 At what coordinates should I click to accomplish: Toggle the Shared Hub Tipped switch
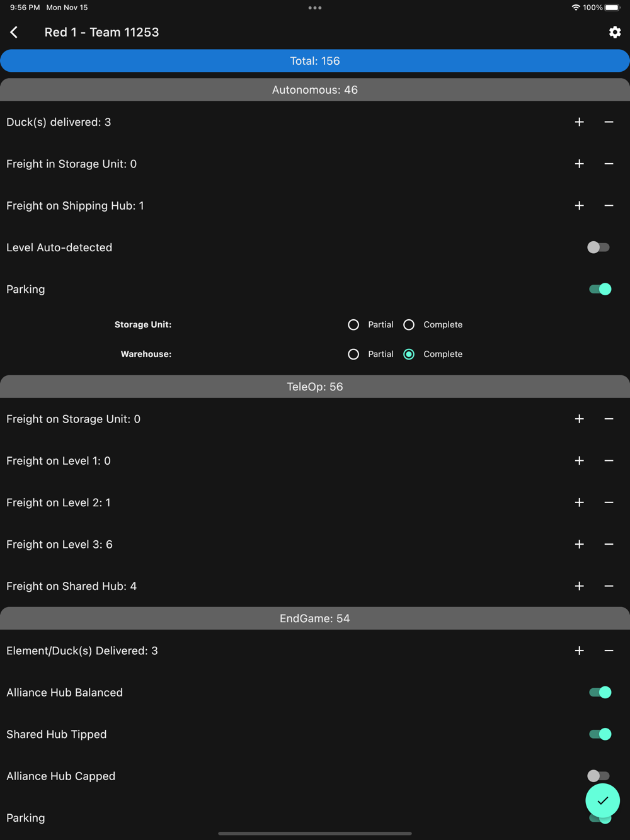600,734
